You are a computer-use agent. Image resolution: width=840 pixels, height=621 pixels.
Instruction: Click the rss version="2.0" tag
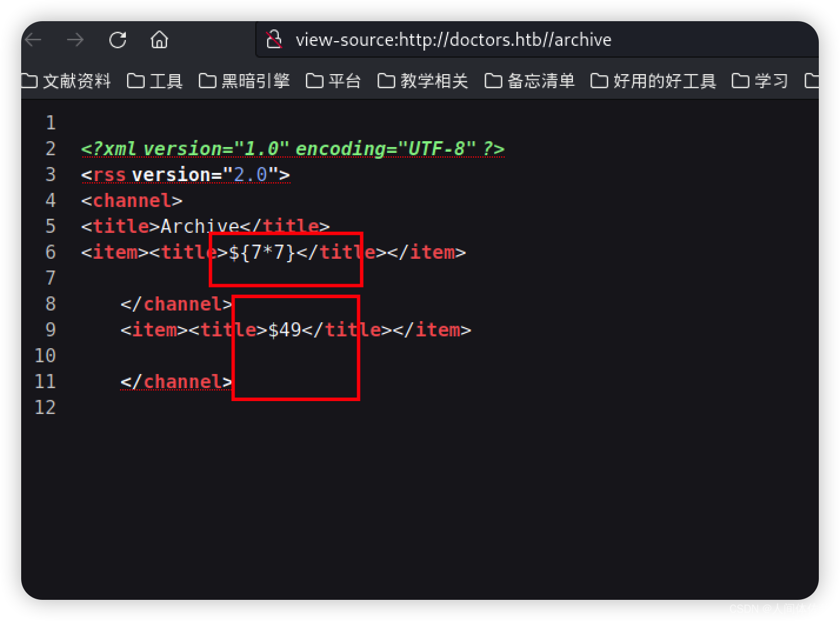coord(185,175)
